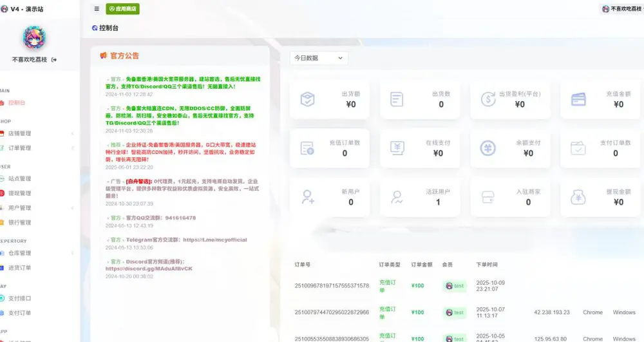
Task: Click top-right 不喜欢吃荔枝 user menu
Action: tap(622, 8)
